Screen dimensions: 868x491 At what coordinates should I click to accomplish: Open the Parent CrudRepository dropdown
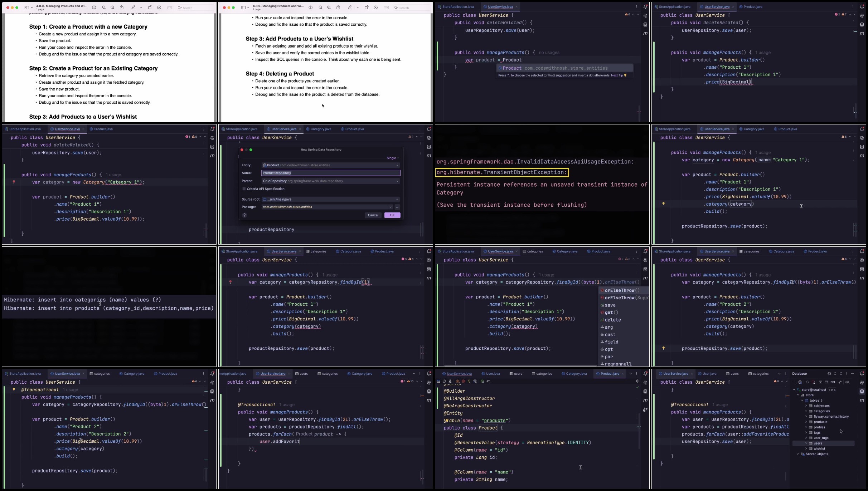tap(330, 181)
